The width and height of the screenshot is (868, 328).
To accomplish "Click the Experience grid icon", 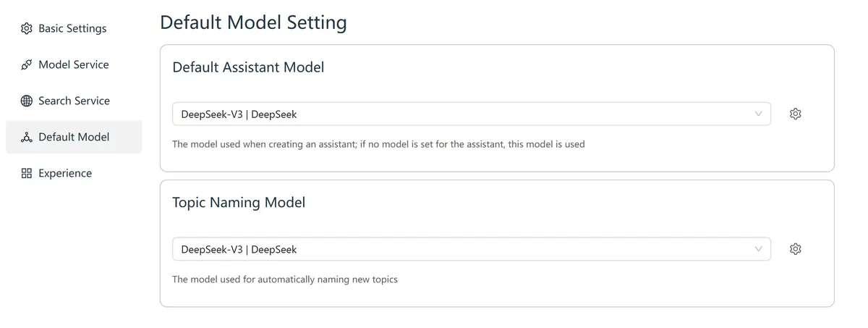I will (27, 173).
